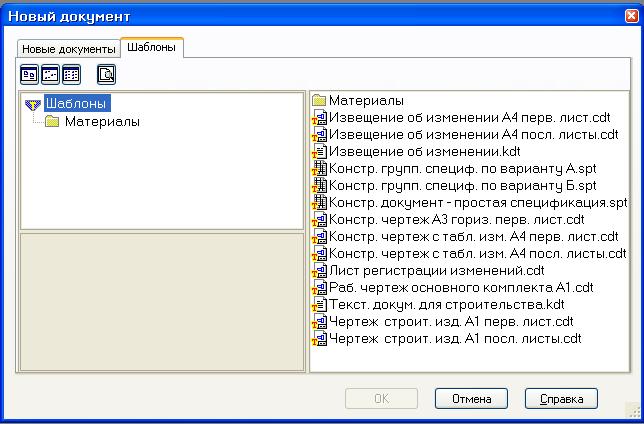Select Материалы folder name in file list
The height and width of the screenshot is (424, 644).
pyautogui.click(x=366, y=101)
